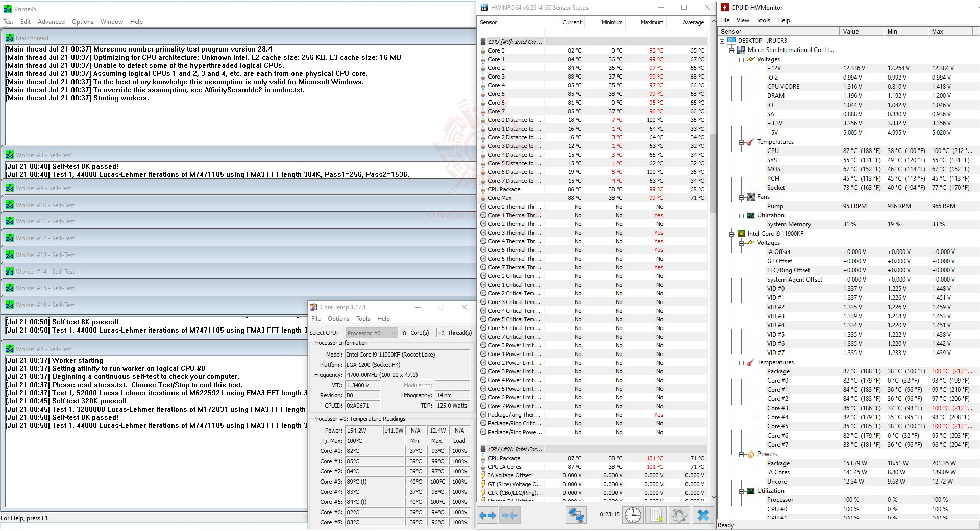Click the Main thread window icon

pyautogui.click(x=10, y=38)
